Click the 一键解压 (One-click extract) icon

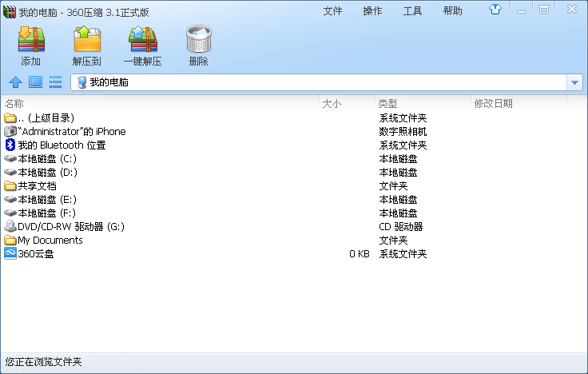pos(142,40)
